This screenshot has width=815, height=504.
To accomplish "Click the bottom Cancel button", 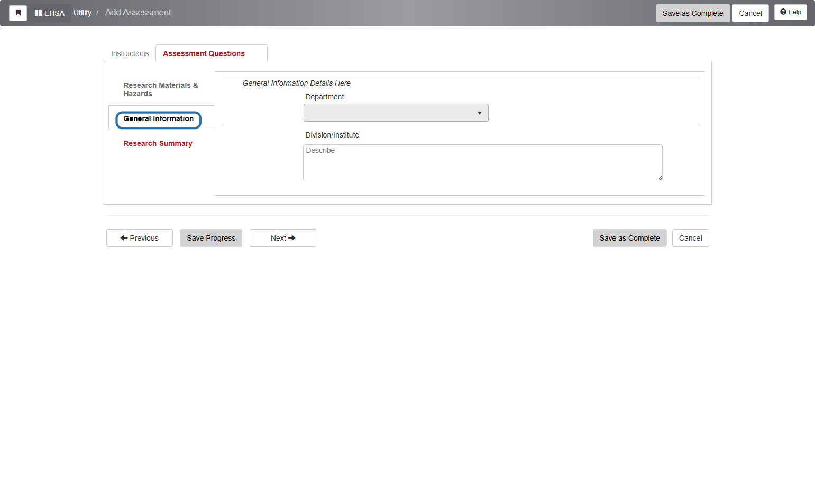I will pos(690,238).
